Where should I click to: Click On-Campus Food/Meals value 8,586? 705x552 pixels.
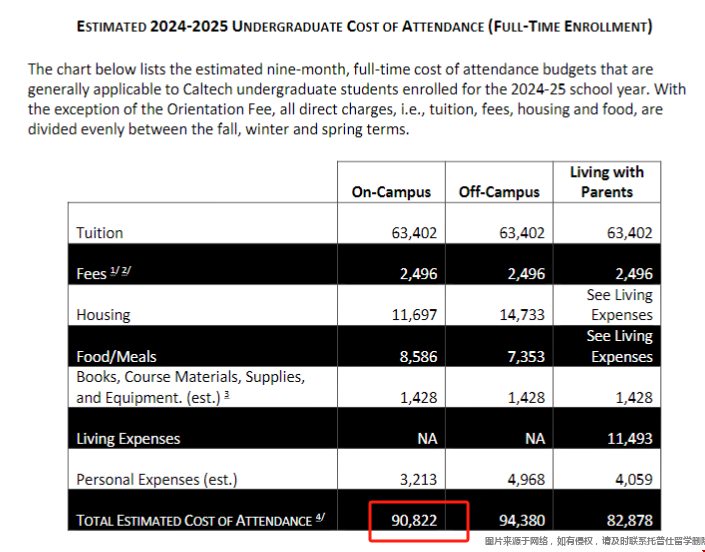click(419, 356)
